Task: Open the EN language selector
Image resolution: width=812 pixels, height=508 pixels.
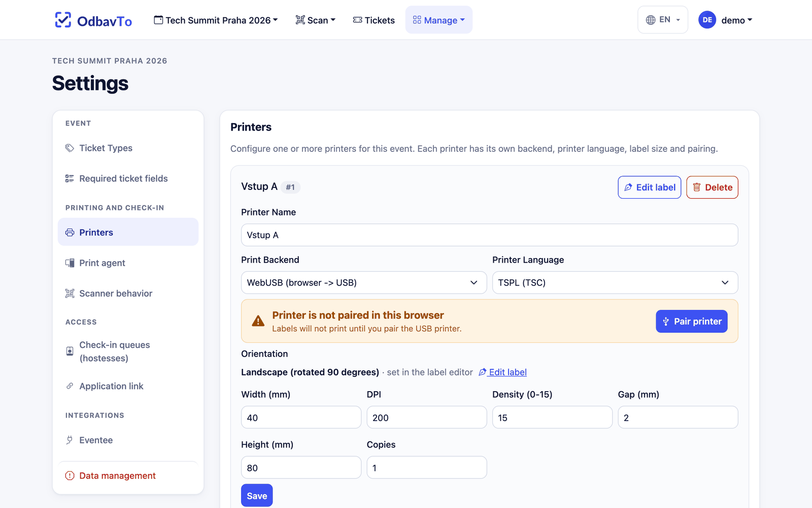Action: [x=663, y=20]
